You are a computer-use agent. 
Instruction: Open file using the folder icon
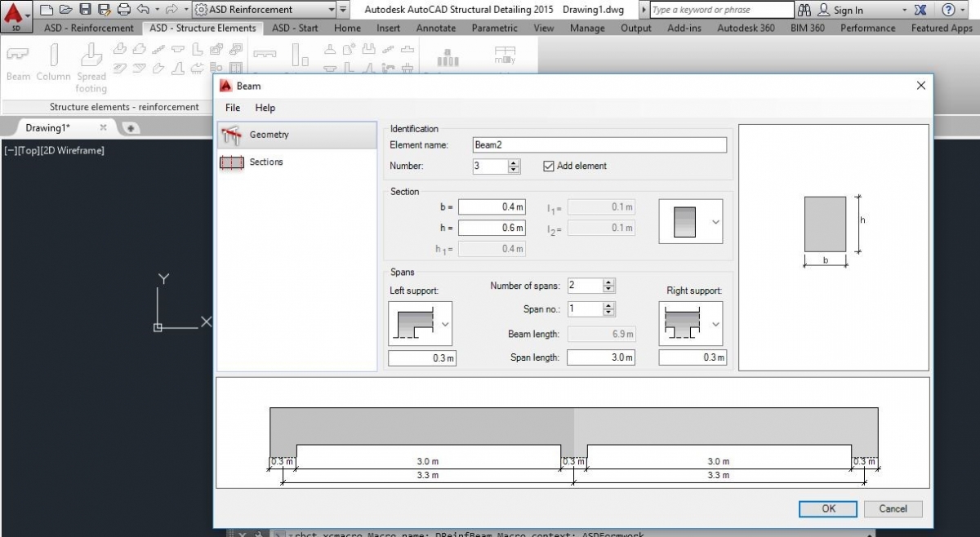[x=65, y=10]
